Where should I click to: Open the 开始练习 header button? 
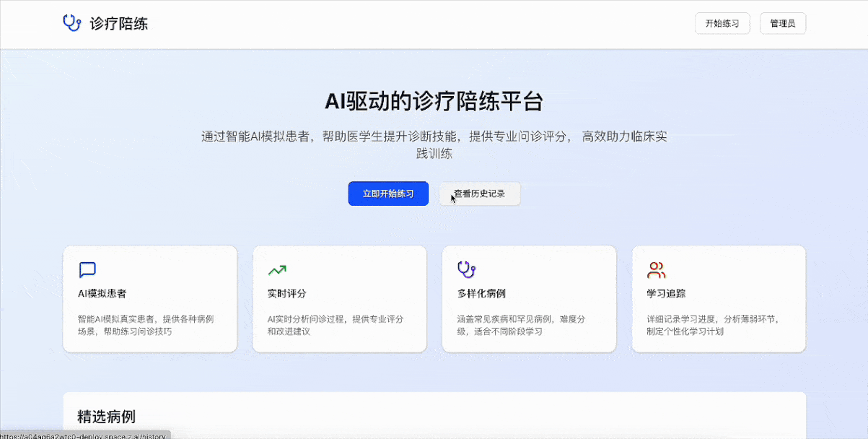[x=722, y=23]
